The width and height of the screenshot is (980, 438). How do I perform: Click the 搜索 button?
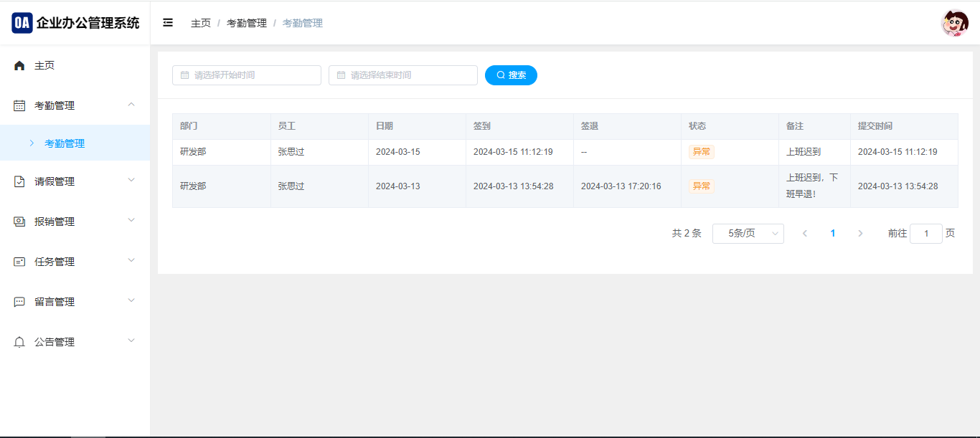coord(511,75)
